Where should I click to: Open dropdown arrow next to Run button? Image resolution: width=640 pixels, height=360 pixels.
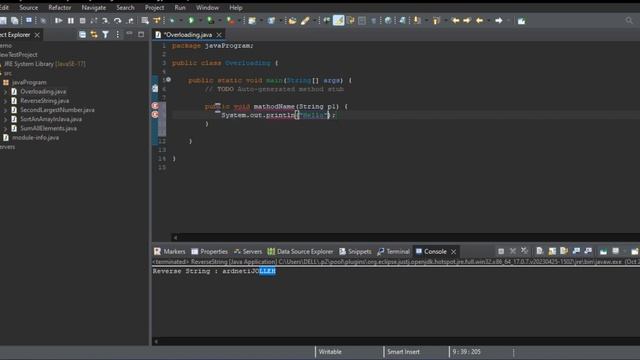pyautogui.click(x=200, y=20)
